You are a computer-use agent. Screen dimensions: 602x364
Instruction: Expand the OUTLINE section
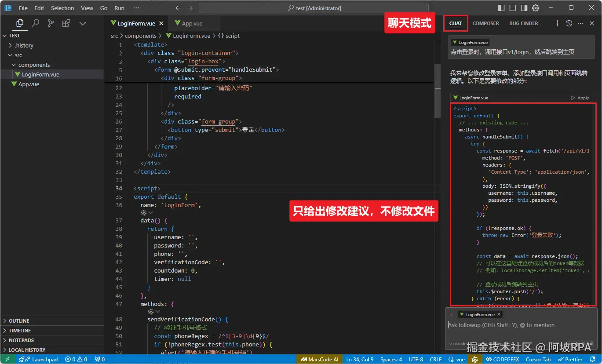52,321
